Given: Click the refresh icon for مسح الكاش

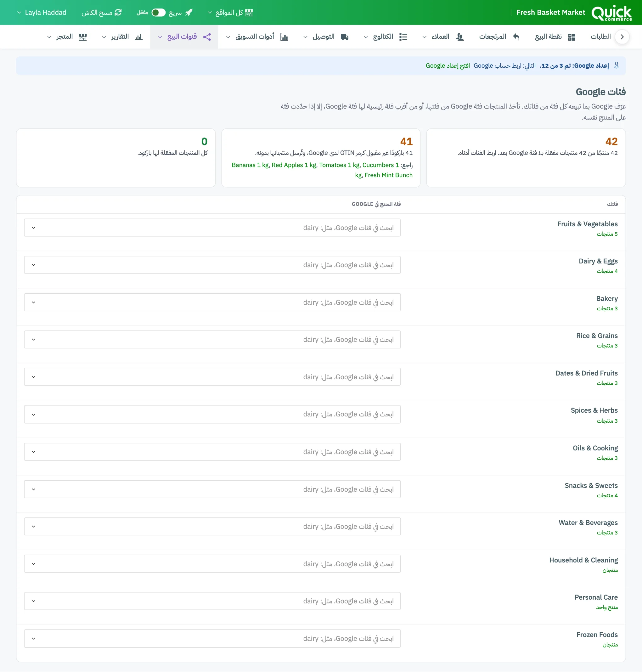Looking at the screenshot, I should tap(118, 12).
